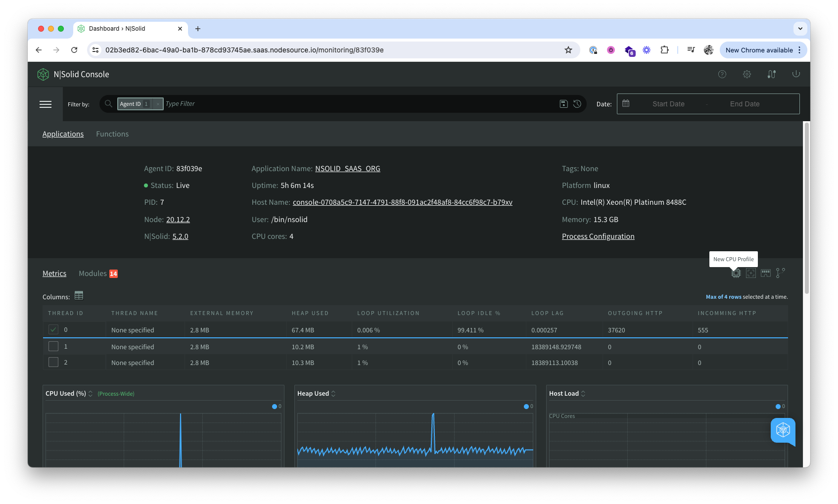Select Dashboard N|Solid browser tab
The image size is (838, 504).
coord(131,29)
